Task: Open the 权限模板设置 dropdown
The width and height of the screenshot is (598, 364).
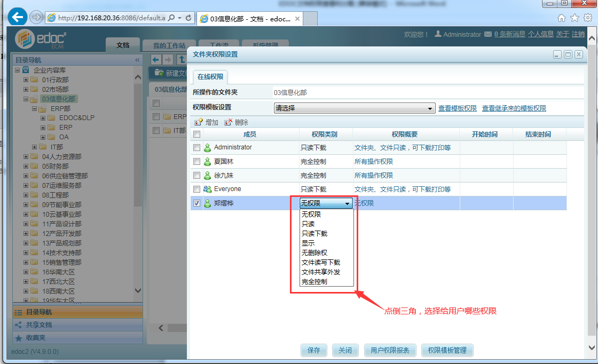Action: [x=355, y=108]
